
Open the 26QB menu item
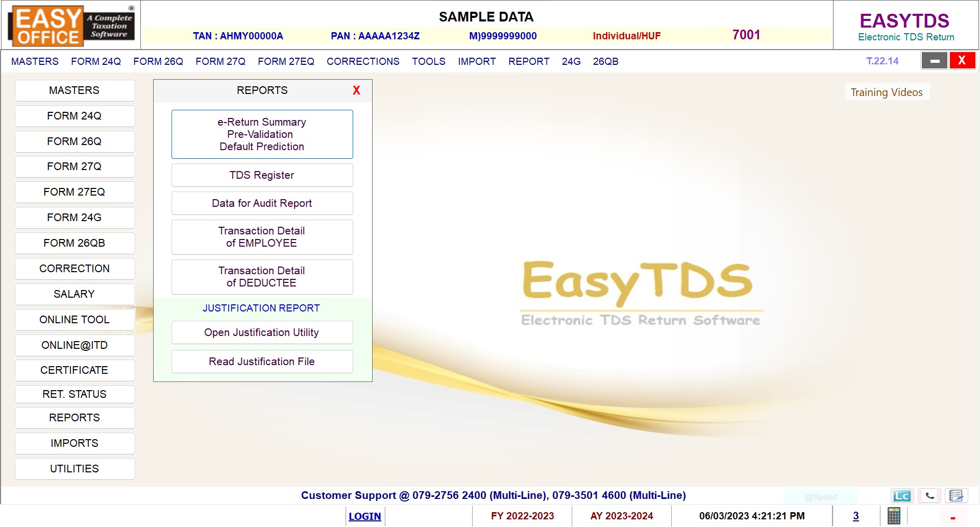(x=605, y=61)
